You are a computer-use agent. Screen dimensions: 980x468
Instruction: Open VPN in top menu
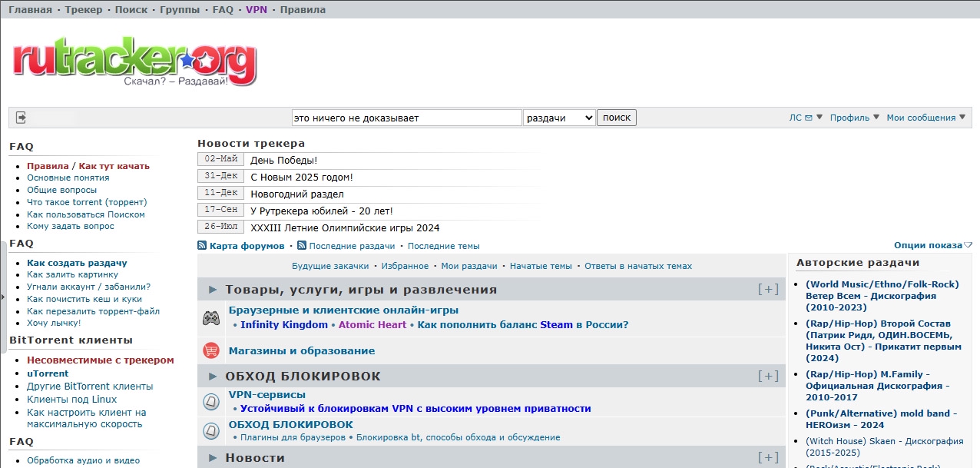pyautogui.click(x=257, y=10)
